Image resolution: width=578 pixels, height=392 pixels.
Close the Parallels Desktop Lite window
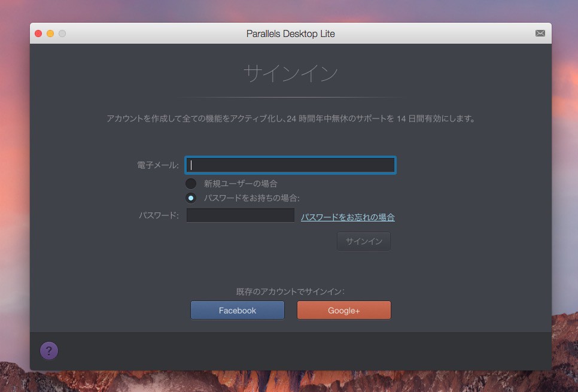tap(38, 34)
